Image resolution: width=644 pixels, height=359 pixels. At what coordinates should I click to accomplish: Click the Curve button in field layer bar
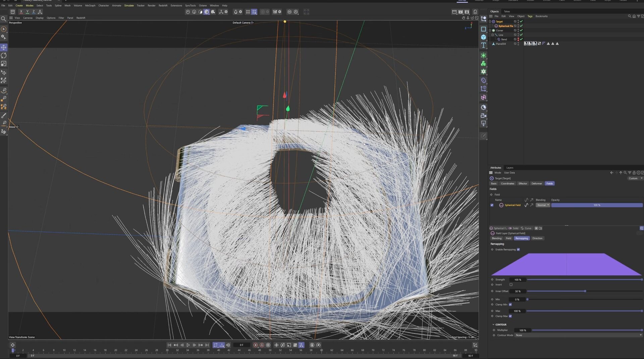526,228
